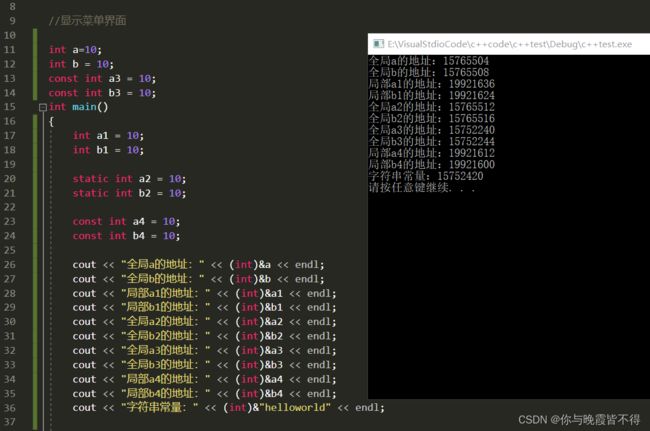Click the 'int b1 = 10;' declaration

pyautogui.click(x=108, y=150)
